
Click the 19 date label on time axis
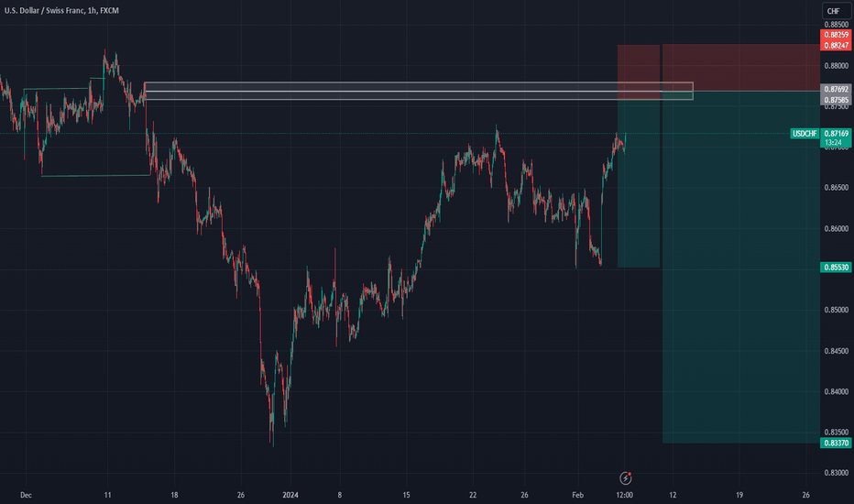739,495
